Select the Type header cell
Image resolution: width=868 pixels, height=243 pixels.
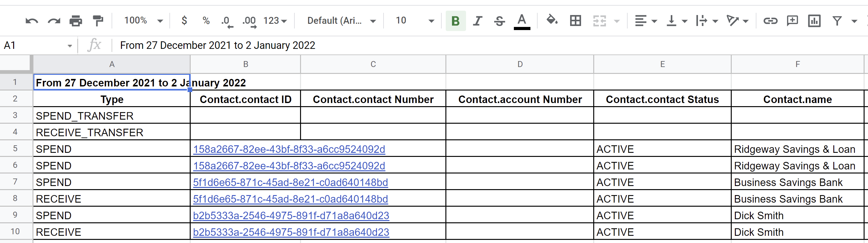(x=112, y=99)
